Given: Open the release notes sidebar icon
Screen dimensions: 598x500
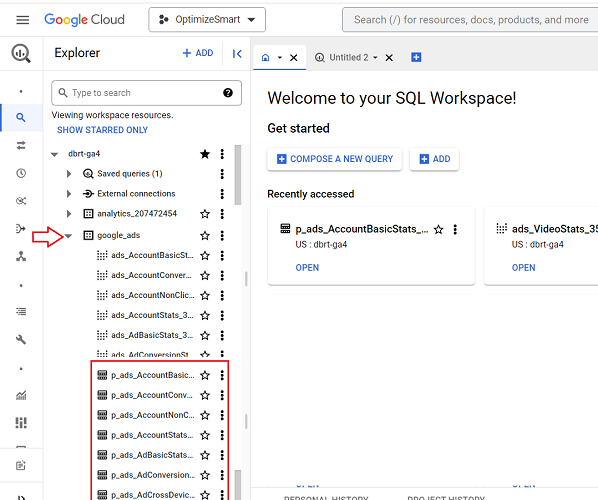Looking at the screenshot, I should 21,465.
